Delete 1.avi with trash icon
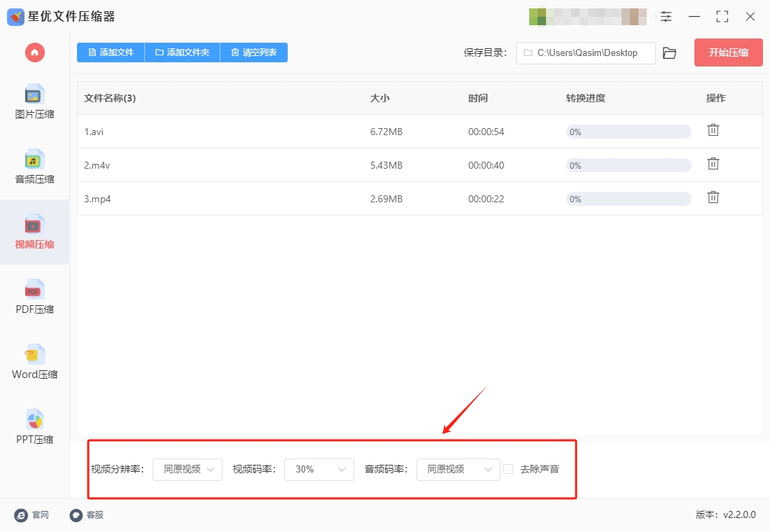Viewport: 770px width, 532px height. tap(713, 130)
